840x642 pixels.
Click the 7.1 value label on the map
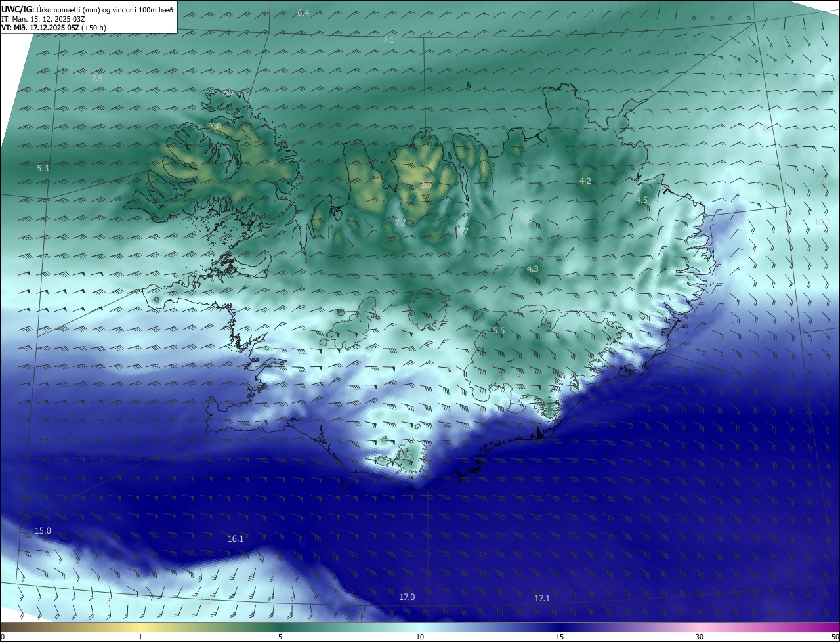coord(388,40)
